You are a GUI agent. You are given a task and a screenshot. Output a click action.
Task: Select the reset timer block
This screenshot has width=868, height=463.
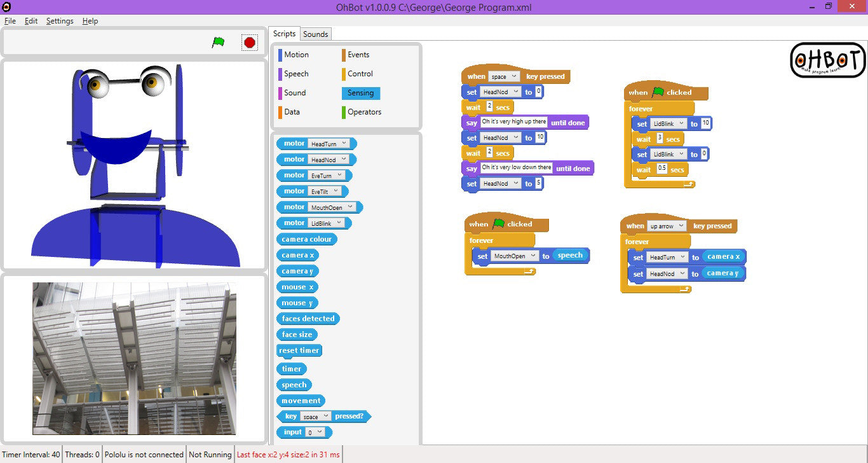coord(299,350)
